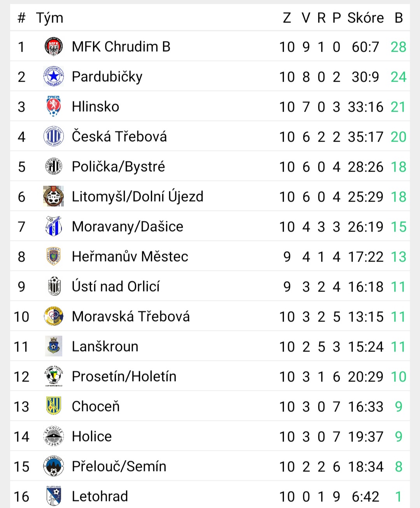420x508 pixels.
Task: Open the Letohrad club logo
Action: coord(54,496)
